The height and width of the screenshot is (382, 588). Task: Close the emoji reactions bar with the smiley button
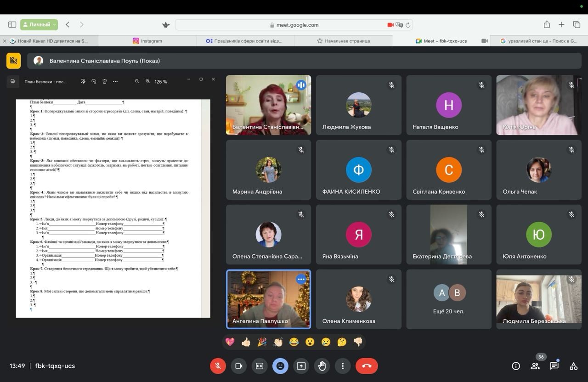280,366
